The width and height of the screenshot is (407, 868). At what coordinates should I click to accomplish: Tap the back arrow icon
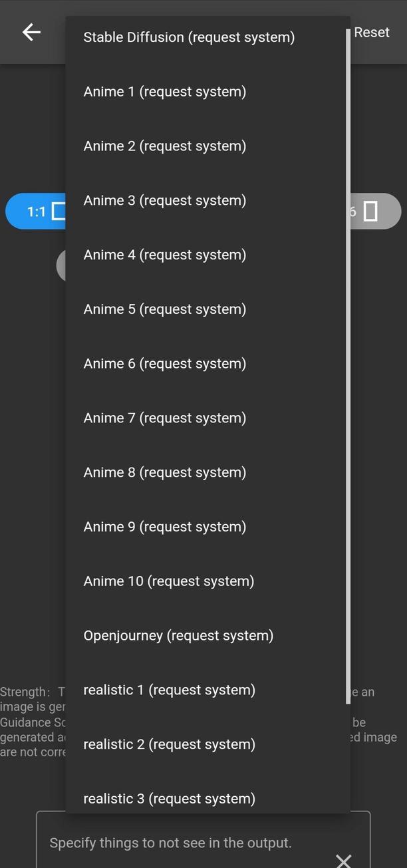click(31, 32)
